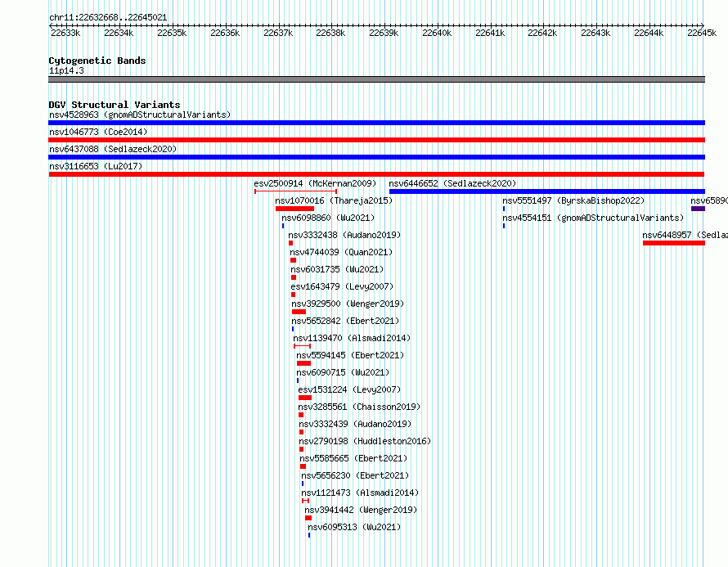This screenshot has height=567, width=728.
Task: Click the nsv4744039 (Quan2021) label
Action: click(341, 252)
